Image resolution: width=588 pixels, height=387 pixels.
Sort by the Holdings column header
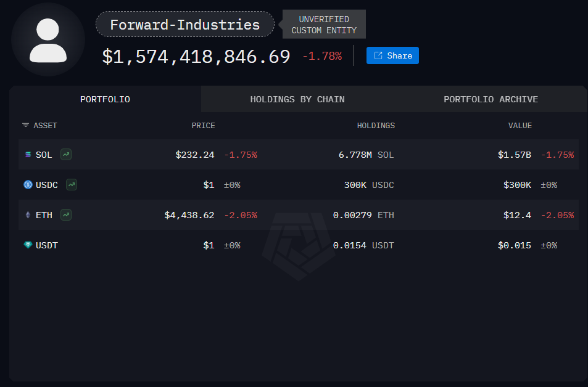tap(376, 126)
